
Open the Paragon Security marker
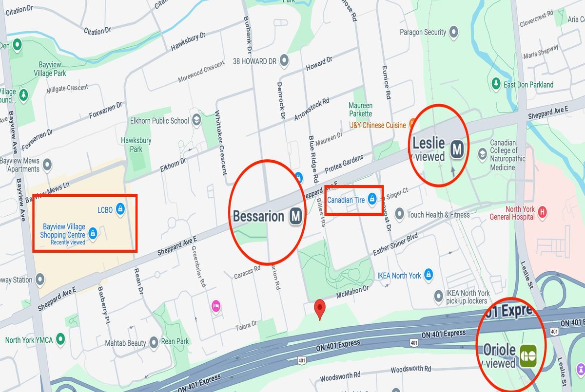[x=454, y=32]
